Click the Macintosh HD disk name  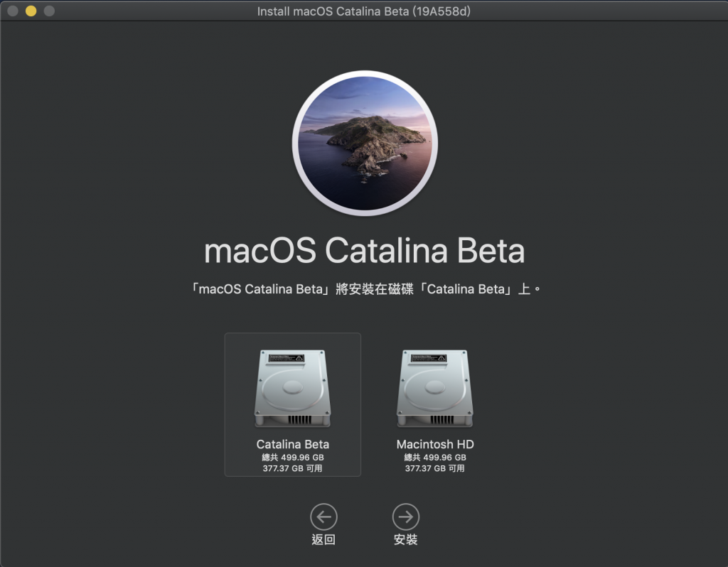435,444
